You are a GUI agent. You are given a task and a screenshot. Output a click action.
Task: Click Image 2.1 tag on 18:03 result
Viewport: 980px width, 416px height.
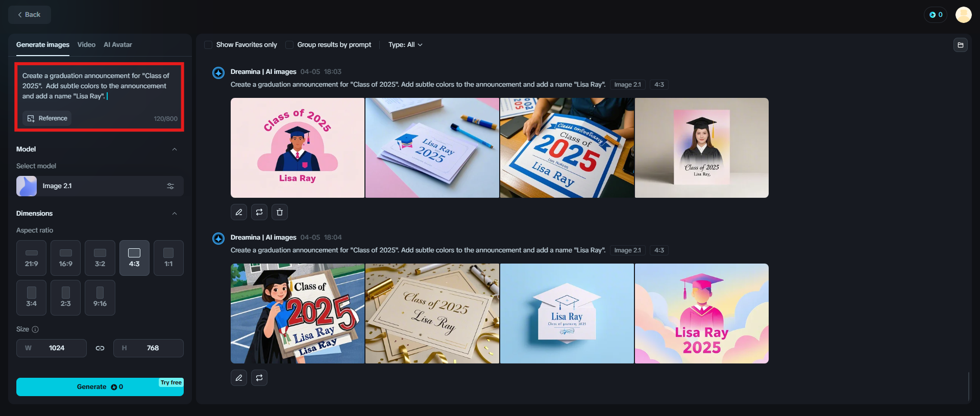point(627,85)
